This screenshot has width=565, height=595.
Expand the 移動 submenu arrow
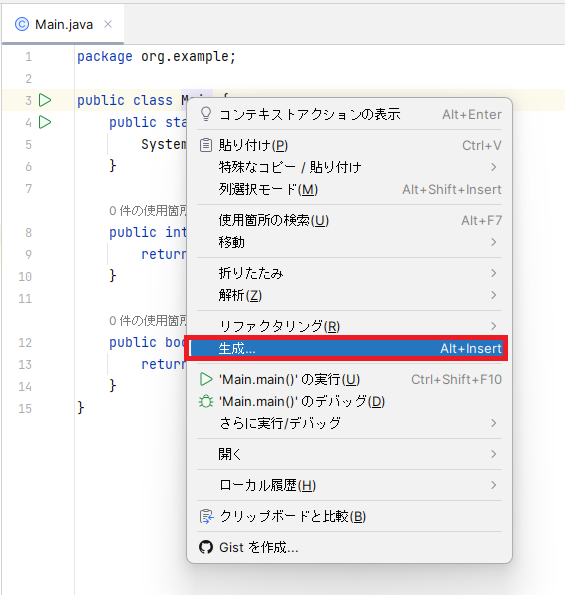click(x=494, y=242)
